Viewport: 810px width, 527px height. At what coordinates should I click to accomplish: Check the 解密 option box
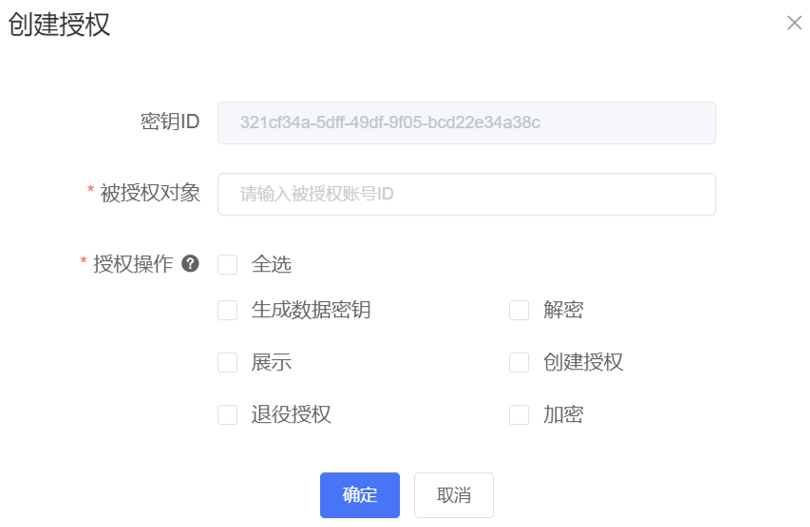519,310
